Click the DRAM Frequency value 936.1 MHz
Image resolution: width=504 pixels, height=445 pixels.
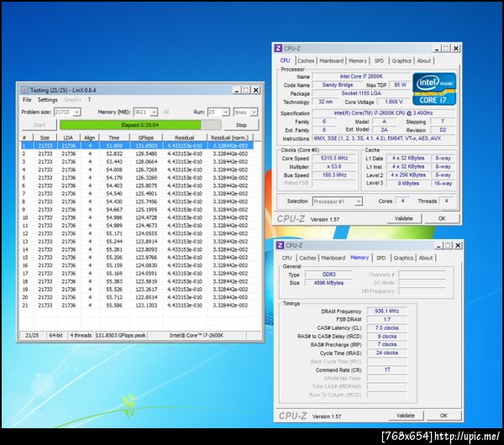(x=387, y=311)
